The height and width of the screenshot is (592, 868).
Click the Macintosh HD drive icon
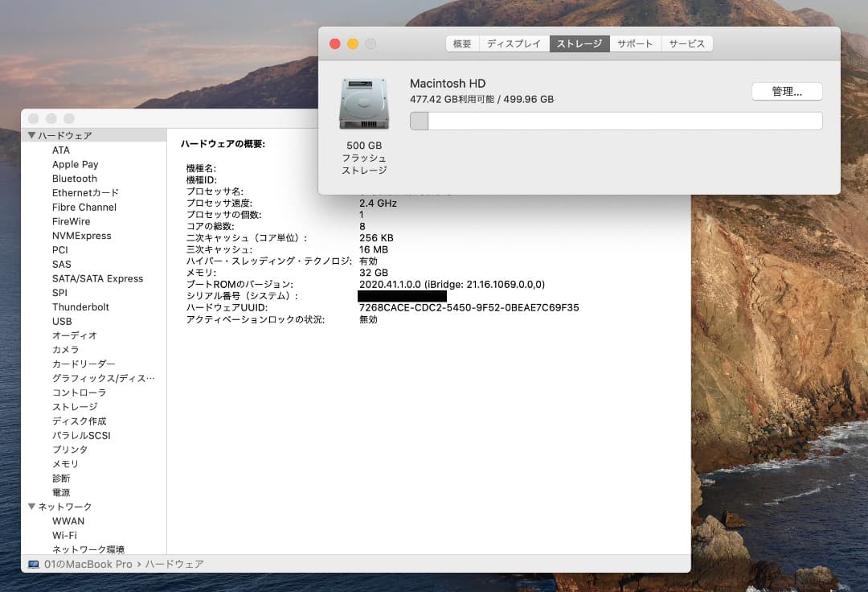coord(362,101)
